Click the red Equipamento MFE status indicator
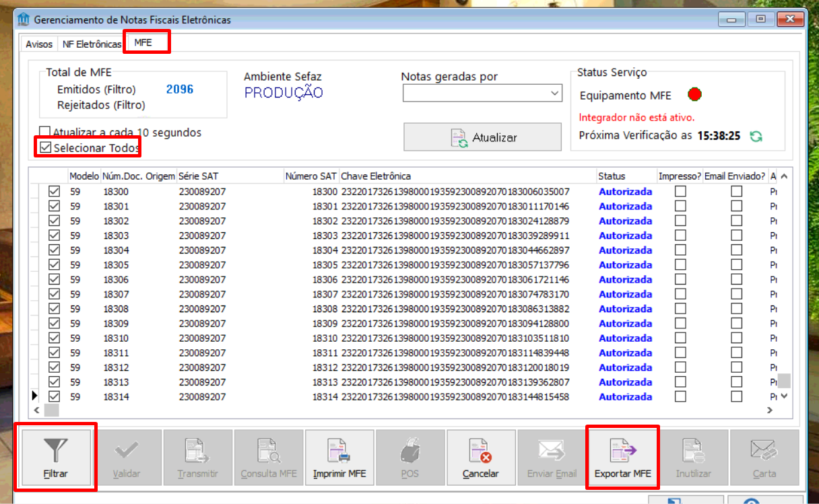 tap(694, 95)
